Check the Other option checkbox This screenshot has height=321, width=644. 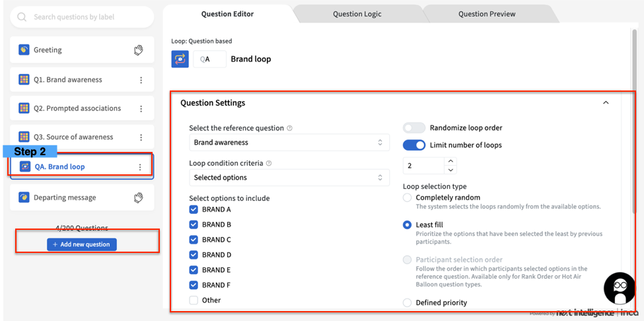click(x=194, y=301)
